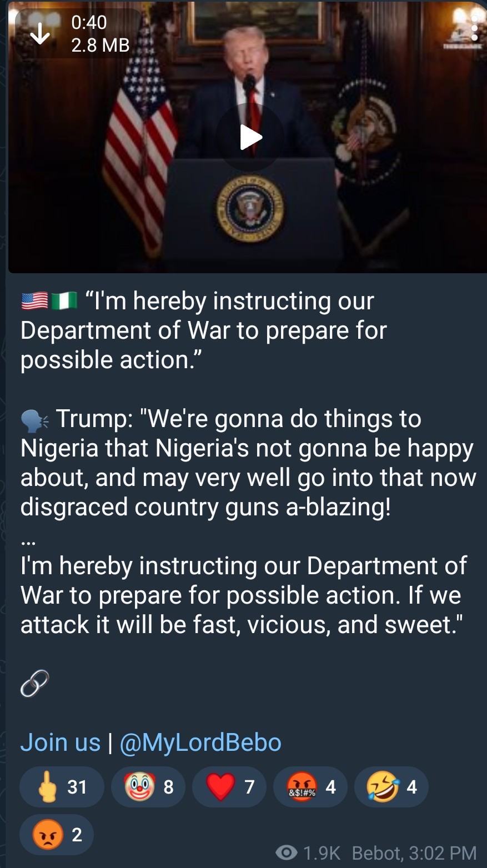487x868 pixels.
Task: Open the @MyLordBebo channel mention
Action: tap(200, 742)
